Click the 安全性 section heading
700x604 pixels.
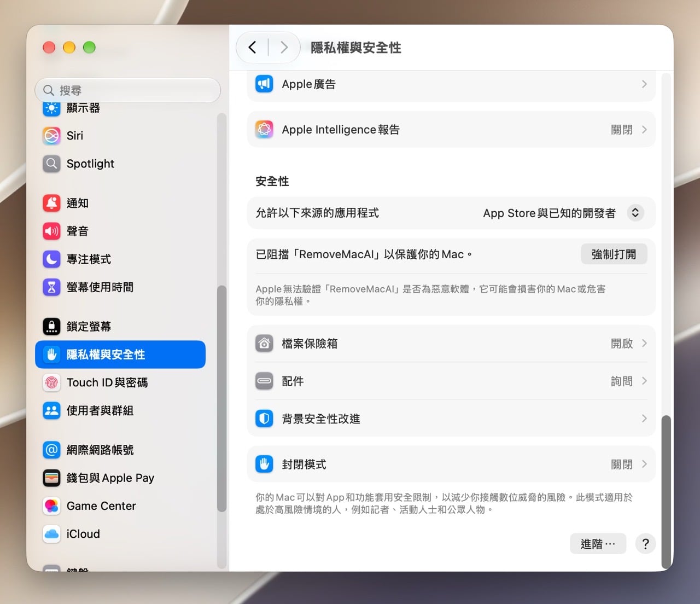(272, 181)
